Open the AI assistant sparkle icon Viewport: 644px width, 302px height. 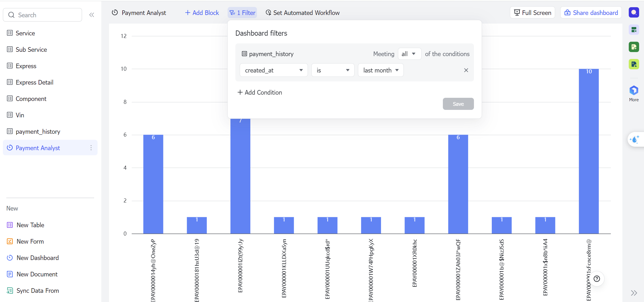tap(635, 139)
